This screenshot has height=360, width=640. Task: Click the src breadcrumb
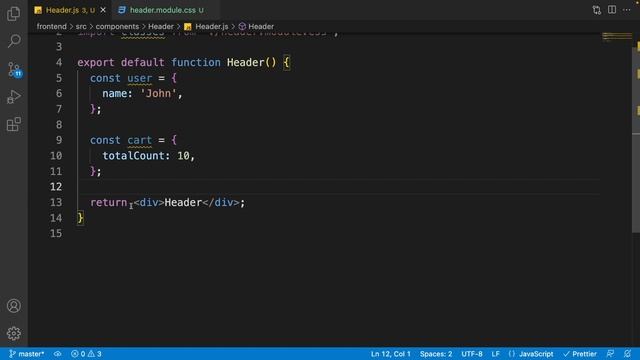click(81, 27)
